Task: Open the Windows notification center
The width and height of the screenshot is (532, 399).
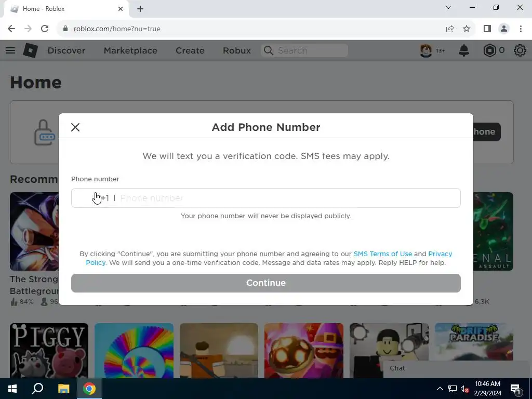Action: pyautogui.click(x=515, y=389)
